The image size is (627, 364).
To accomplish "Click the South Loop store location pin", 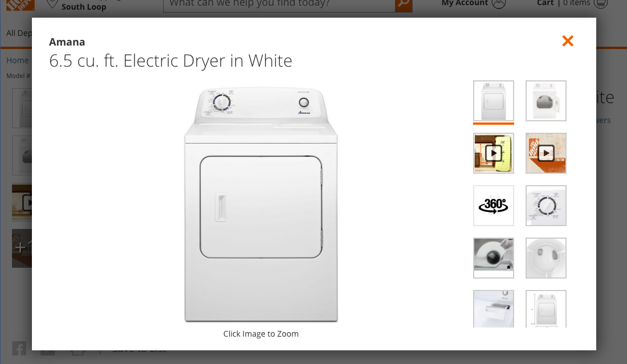I will pos(51,4).
